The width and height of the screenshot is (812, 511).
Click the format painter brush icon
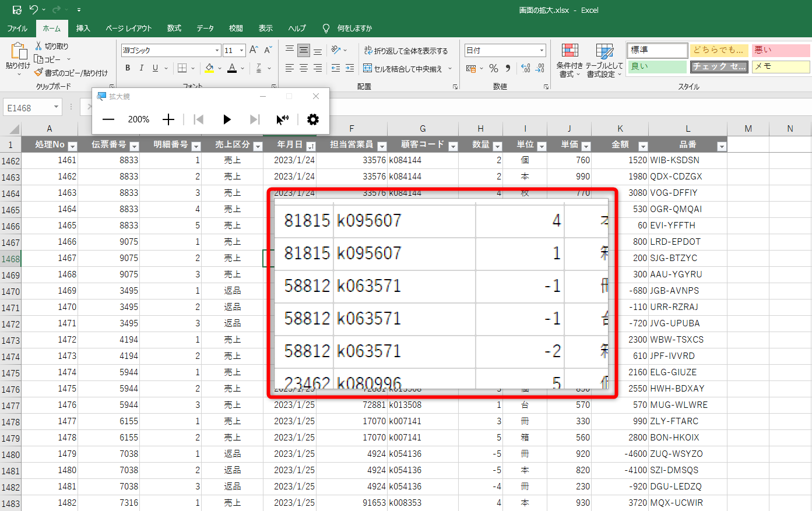(38, 73)
